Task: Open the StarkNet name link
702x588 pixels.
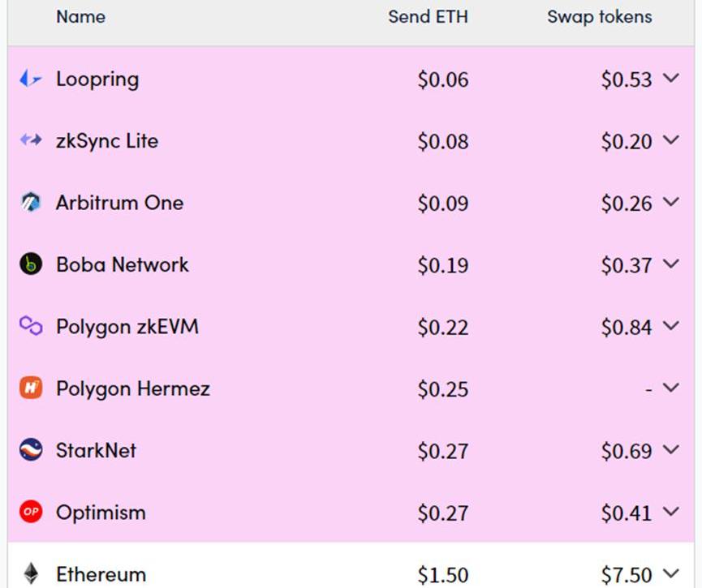Action: (x=96, y=450)
